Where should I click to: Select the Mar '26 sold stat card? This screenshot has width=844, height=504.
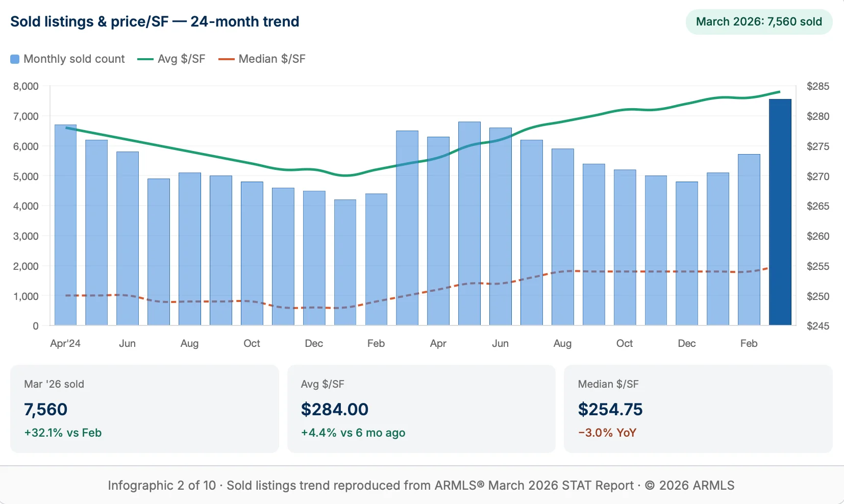click(x=144, y=409)
